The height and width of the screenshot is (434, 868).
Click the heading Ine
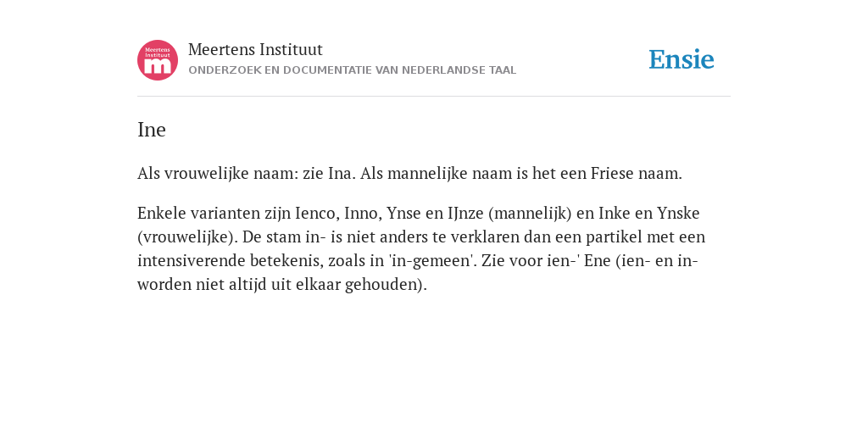(152, 130)
